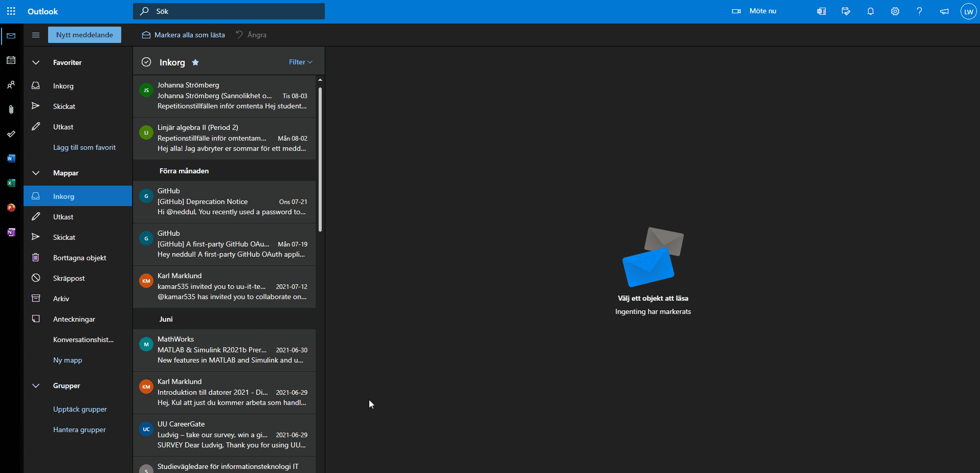The width and height of the screenshot is (980, 473).
Task: Click the Outlook brand title
Action: (42, 11)
